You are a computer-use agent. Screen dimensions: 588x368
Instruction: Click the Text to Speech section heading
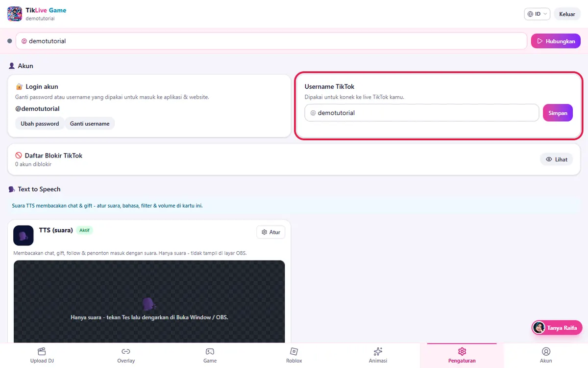(39, 189)
